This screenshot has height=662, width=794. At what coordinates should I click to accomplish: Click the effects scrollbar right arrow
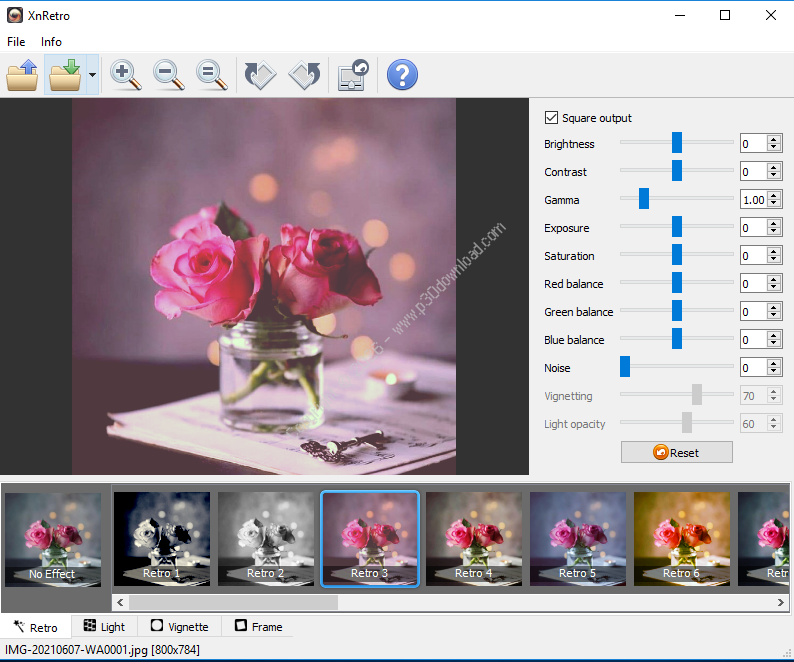click(x=780, y=602)
